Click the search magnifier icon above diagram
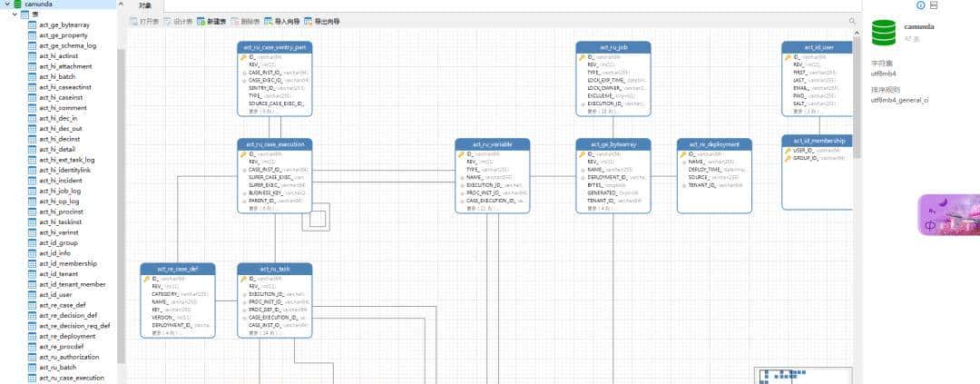The height and width of the screenshot is (384, 980). (852, 21)
